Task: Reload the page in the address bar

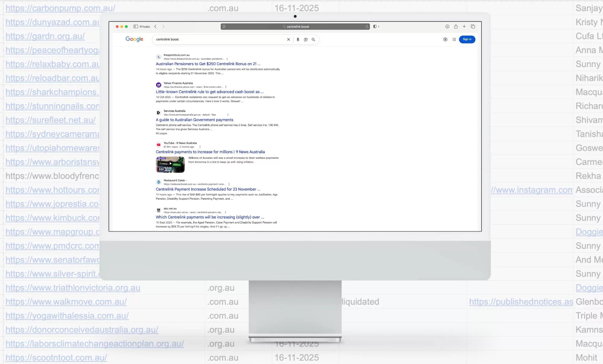Action: tap(367, 27)
